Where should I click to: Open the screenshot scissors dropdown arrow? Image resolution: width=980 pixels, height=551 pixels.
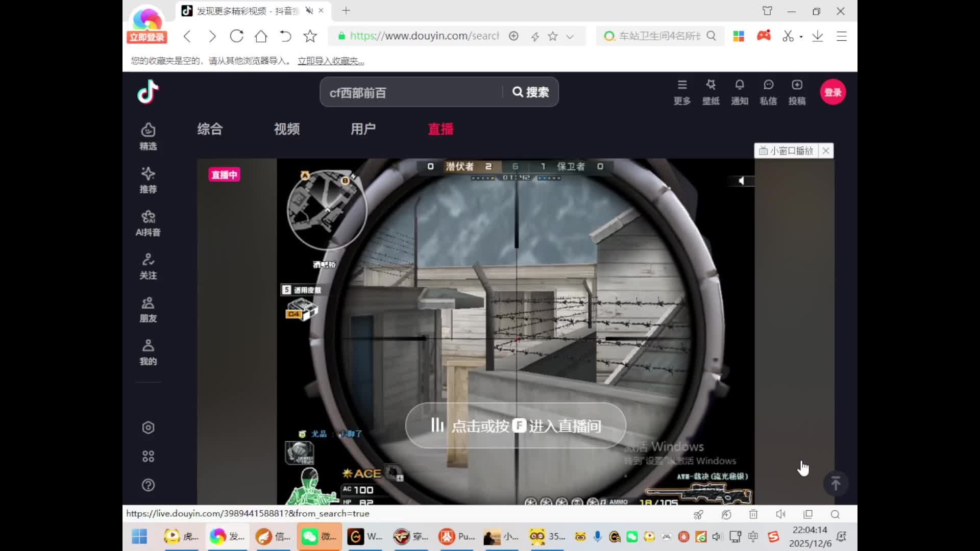click(801, 37)
